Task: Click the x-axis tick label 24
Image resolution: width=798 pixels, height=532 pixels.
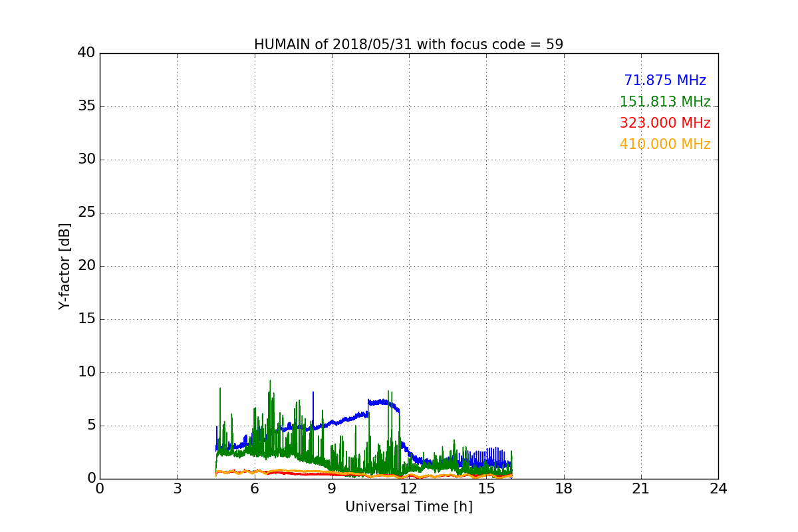Action: coord(718,489)
